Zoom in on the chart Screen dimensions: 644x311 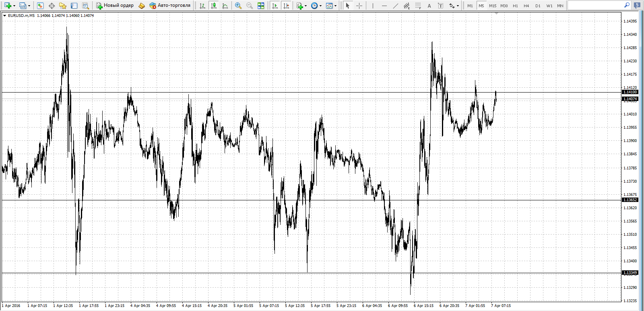click(238, 6)
